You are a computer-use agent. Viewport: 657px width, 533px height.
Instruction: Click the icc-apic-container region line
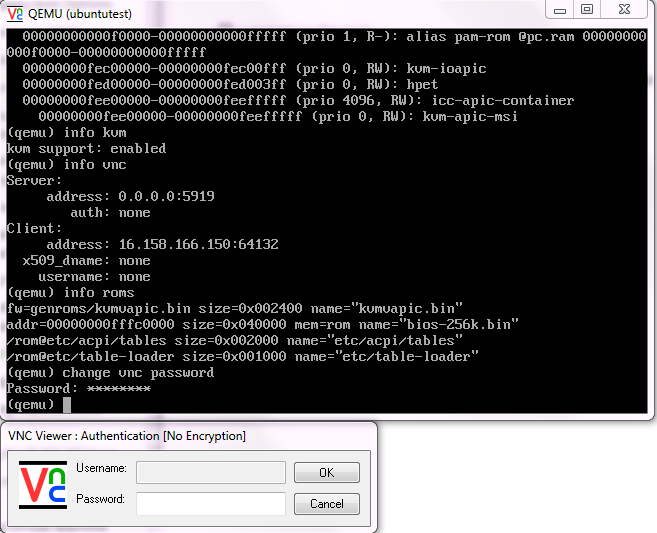pos(298,101)
